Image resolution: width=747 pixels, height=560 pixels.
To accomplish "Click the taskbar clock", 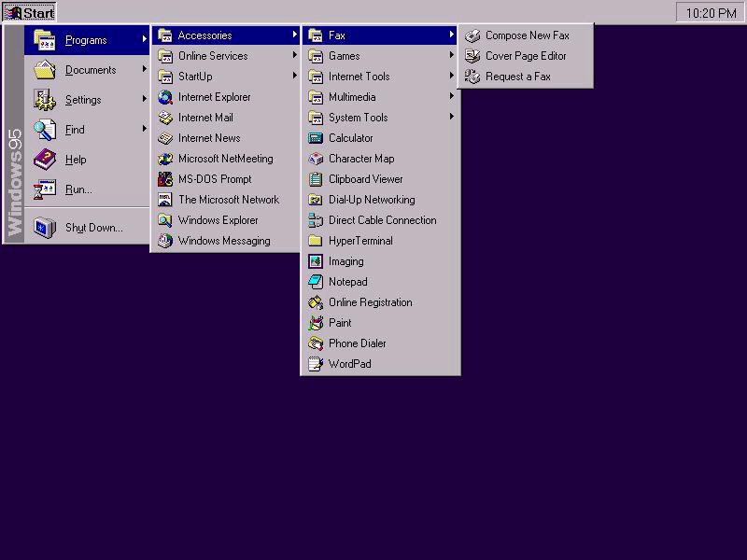I will (711, 13).
